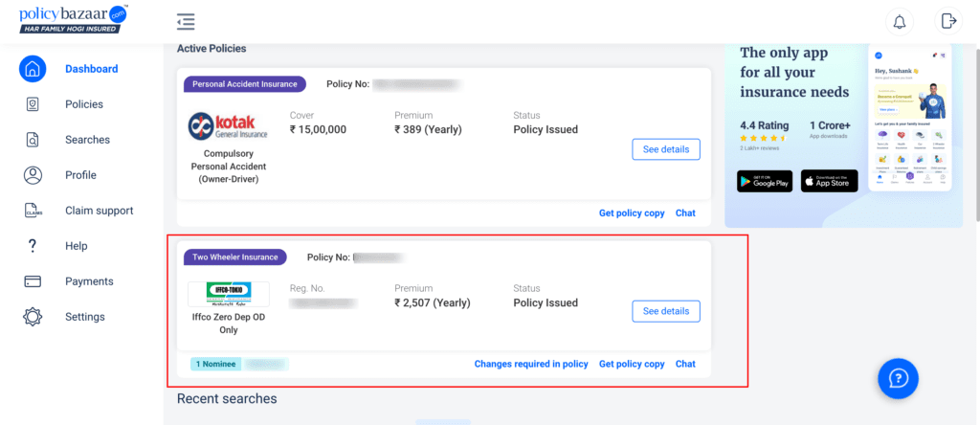Click the ₹ 15,00,000 cover amount
Screen dimensions: 980x425
[318, 129]
